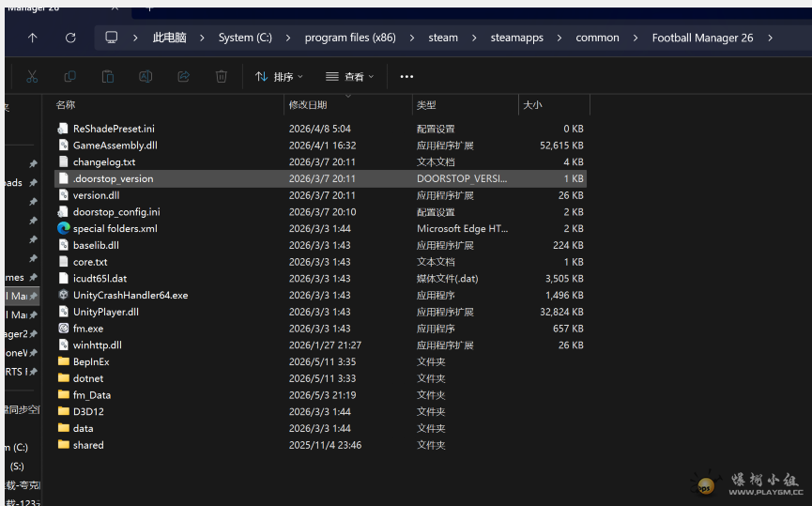Click the Cut scissors icon
Image resolution: width=812 pixels, height=506 pixels.
pos(32,77)
